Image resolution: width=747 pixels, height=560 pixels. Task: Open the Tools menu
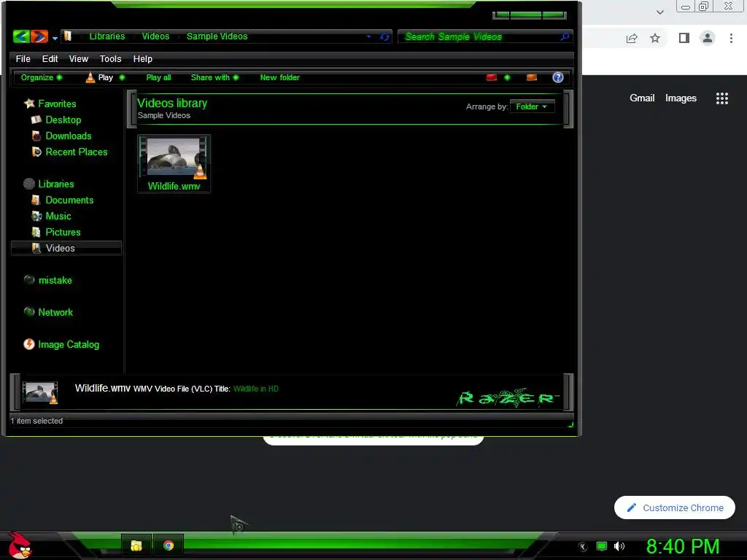coord(111,59)
